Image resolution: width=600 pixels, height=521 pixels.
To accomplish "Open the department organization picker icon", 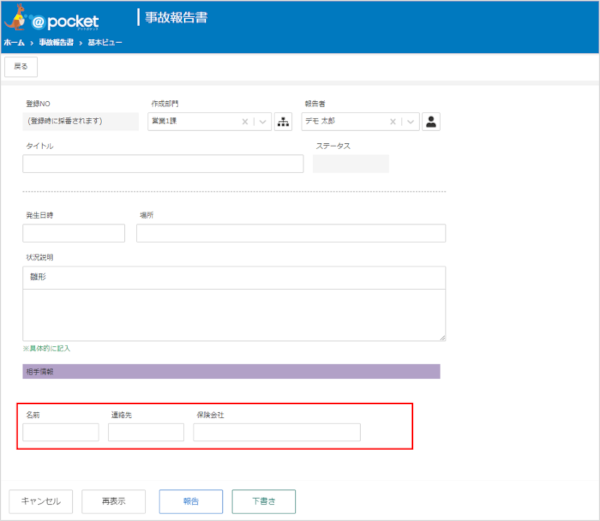I will 283,122.
